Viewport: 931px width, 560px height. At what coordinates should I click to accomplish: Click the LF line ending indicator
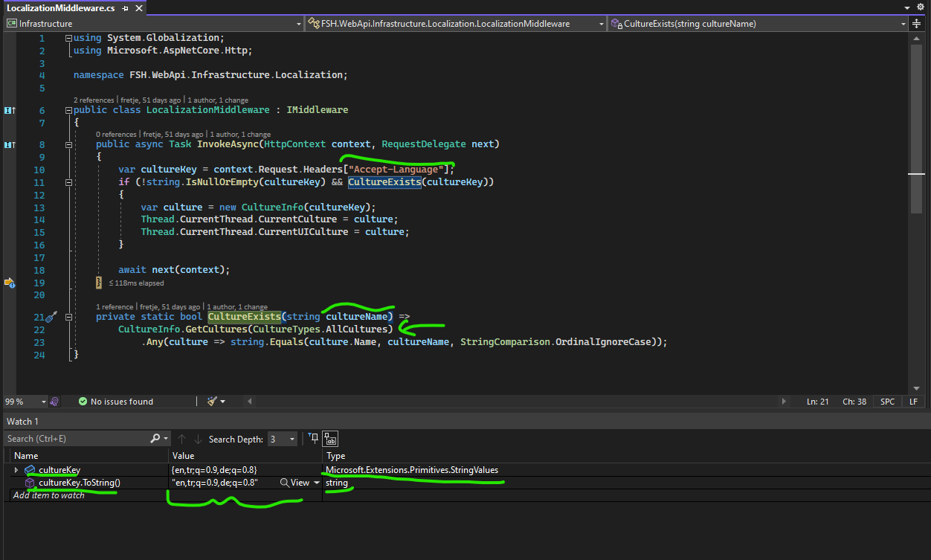click(913, 402)
